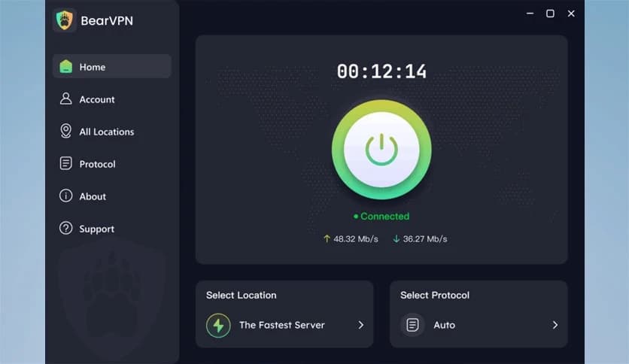Click the download speed arrow icon
629x364 pixels.
tap(397, 239)
